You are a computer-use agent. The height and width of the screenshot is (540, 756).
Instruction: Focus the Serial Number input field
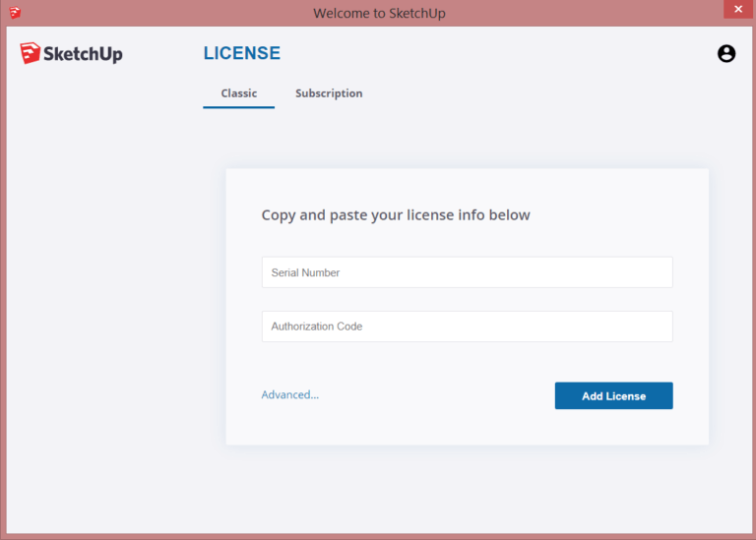[x=467, y=272]
